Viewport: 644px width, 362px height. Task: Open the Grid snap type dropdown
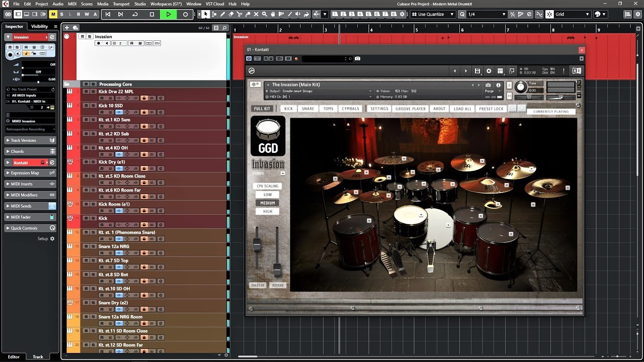tap(572, 14)
